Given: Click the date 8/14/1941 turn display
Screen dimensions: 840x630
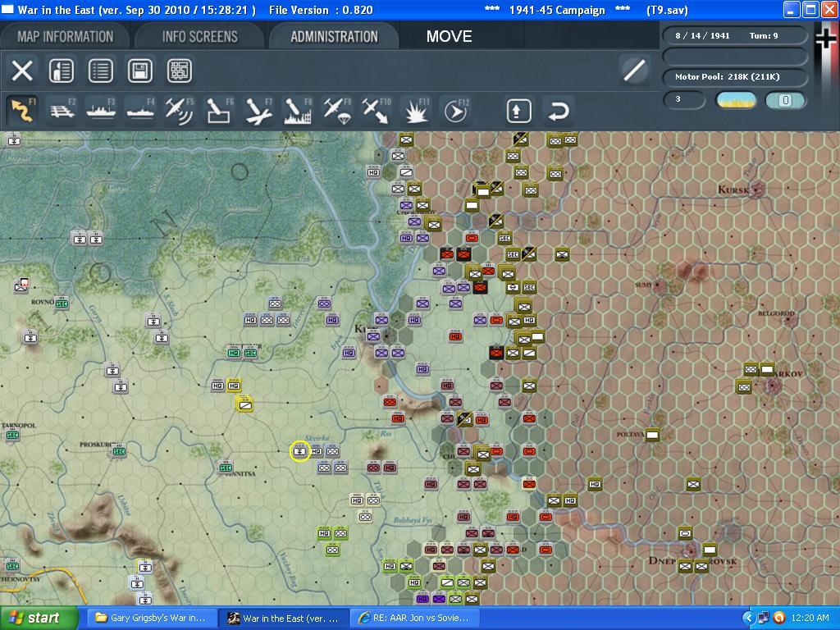Looking at the screenshot, I should pos(735,36).
